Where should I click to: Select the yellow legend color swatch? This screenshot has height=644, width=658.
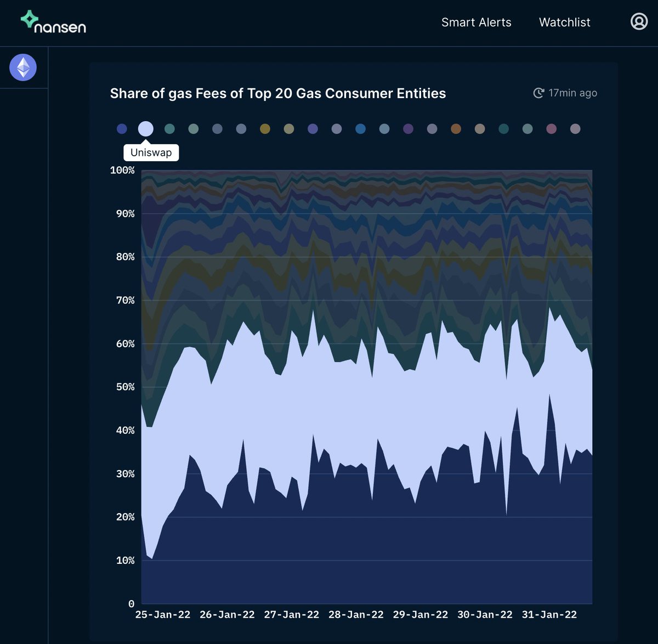(265, 128)
